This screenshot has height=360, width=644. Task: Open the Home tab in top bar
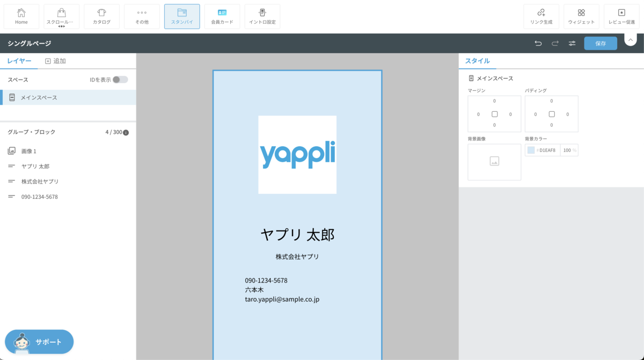coord(21,17)
